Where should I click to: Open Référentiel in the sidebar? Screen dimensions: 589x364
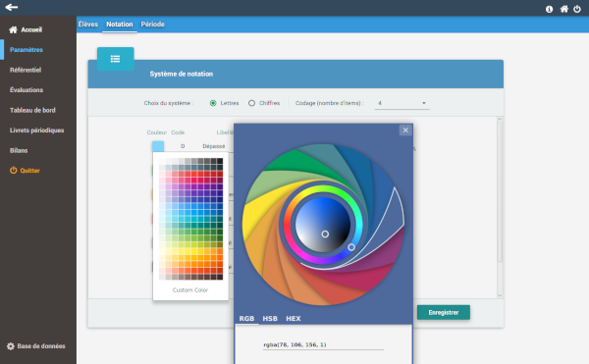26,70
